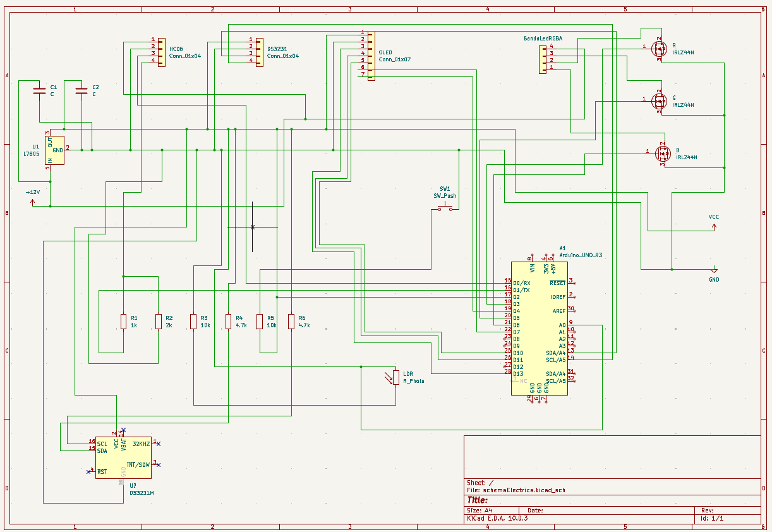Screen dimensions: 772x532
Task: Select "Conn_01x04" label under DS3231
Action: (x=283, y=56)
